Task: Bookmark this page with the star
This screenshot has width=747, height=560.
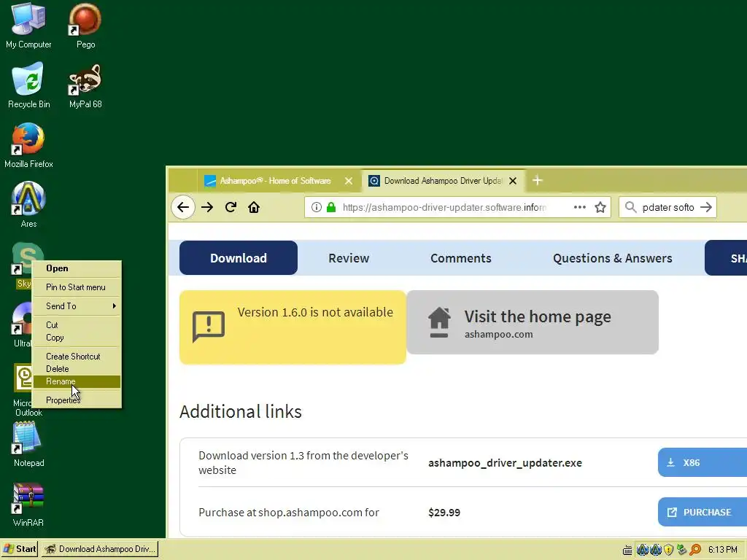Action: click(600, 207)
